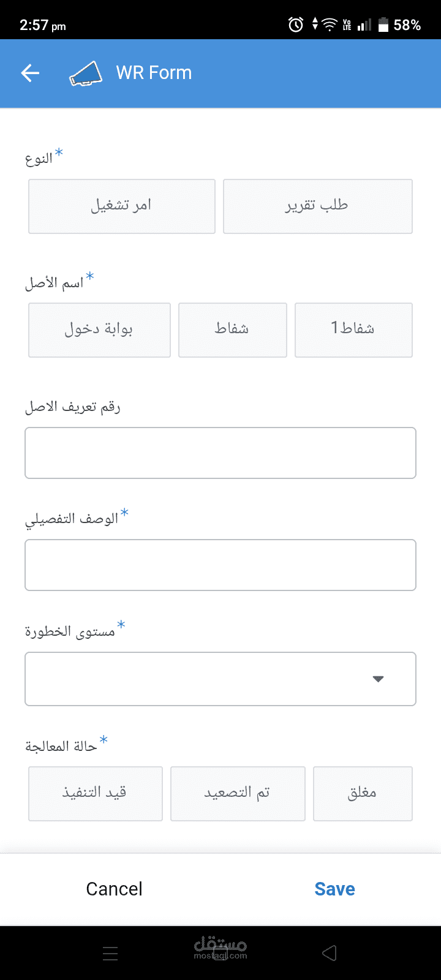
Task: Choose شفاط1 as asset name
Action: pos(353,330)
